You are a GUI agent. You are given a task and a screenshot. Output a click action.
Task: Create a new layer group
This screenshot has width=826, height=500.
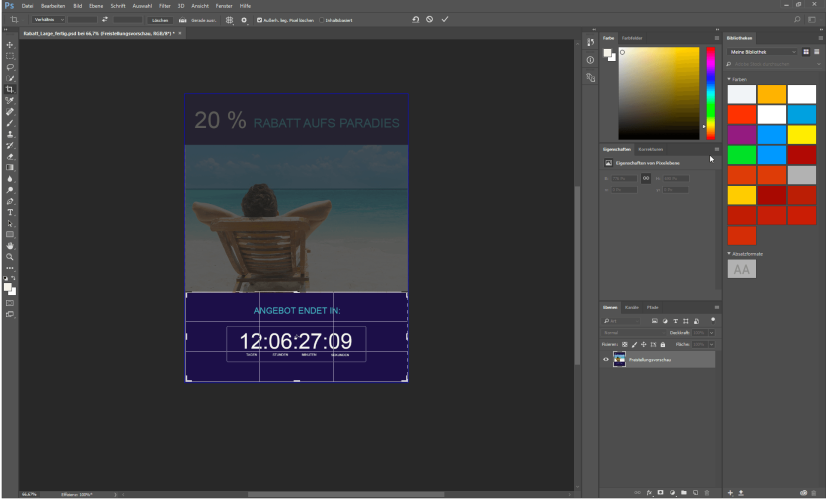pyautogui.click(x=684, y=493)
